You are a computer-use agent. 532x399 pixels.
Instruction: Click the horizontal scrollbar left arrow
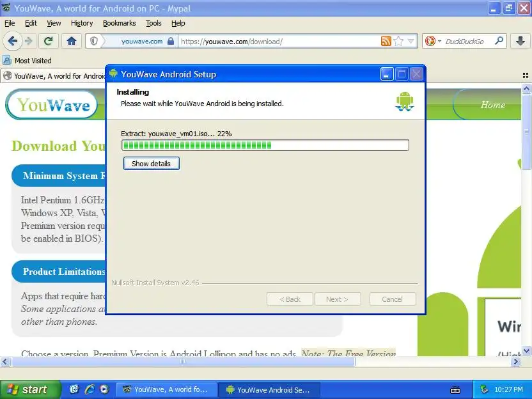(x=4, y=362)
